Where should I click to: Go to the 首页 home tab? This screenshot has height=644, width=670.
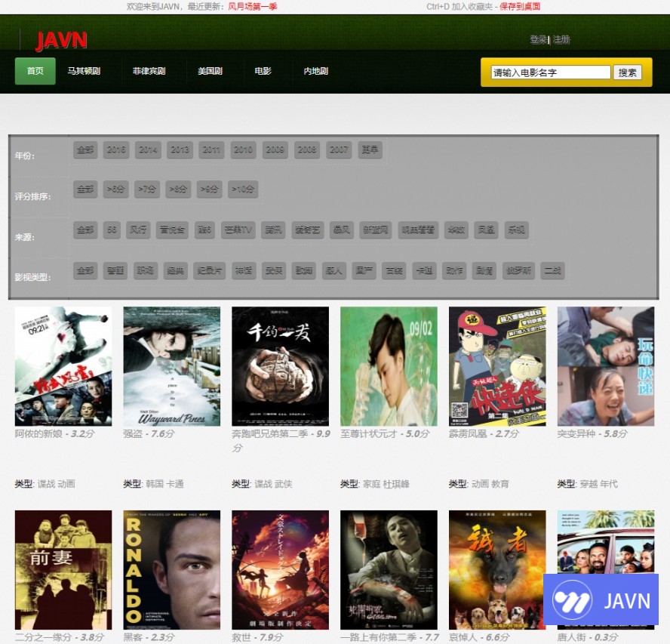(x=35, y=71)
